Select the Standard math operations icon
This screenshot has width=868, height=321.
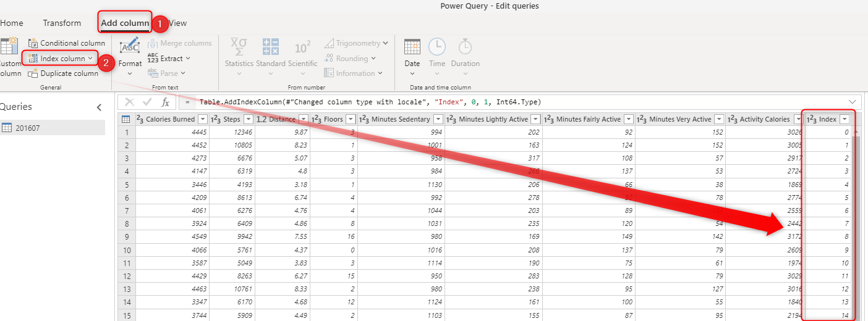[270, 48]
